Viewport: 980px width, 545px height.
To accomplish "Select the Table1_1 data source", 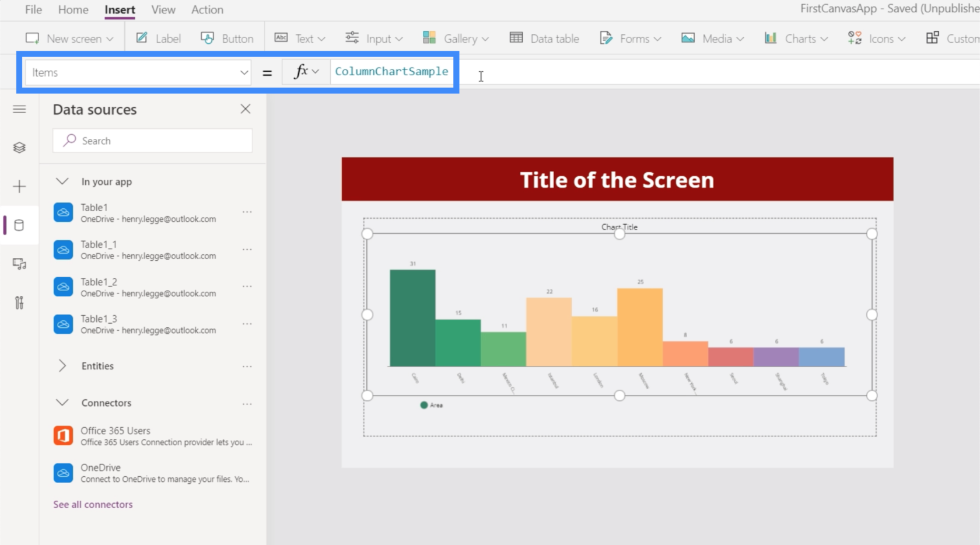I will click(153, 250).
